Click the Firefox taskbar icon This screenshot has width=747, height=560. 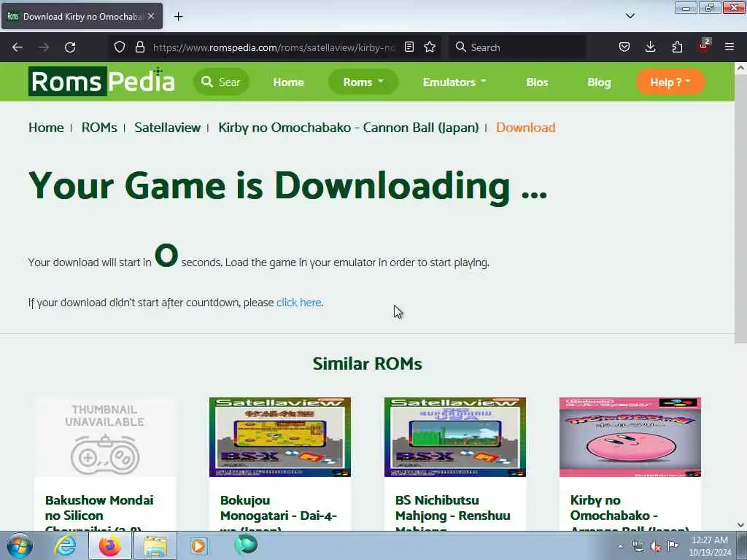click(x=110, y=545)
